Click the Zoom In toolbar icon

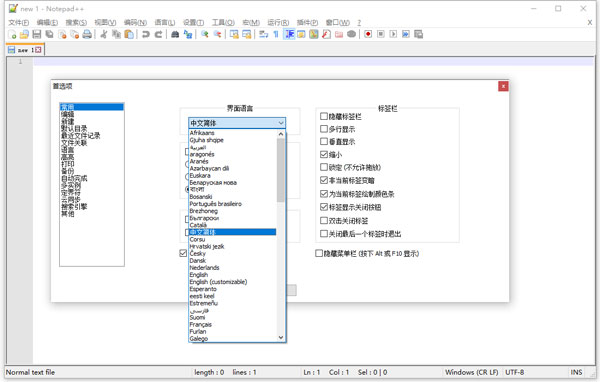coord(205,34)
